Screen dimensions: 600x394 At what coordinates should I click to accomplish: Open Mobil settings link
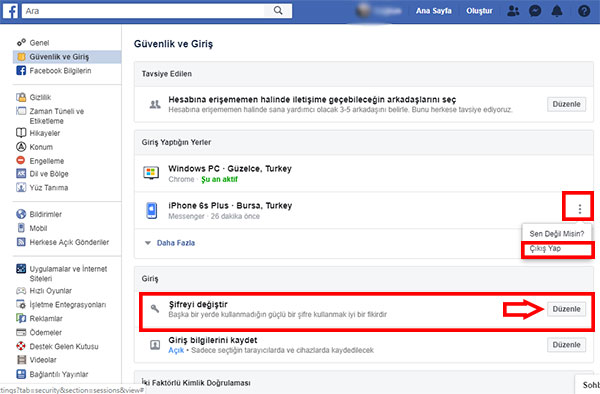[x=38, y=228]
